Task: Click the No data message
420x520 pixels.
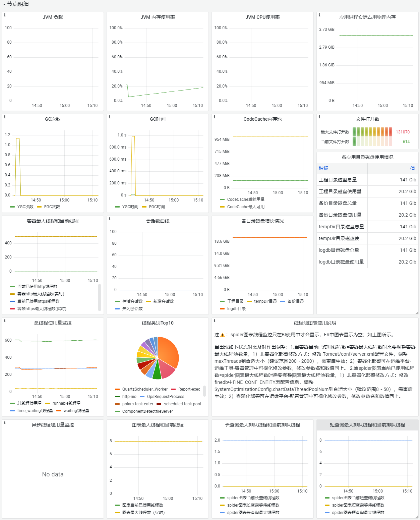Action: tap(53, 474)
